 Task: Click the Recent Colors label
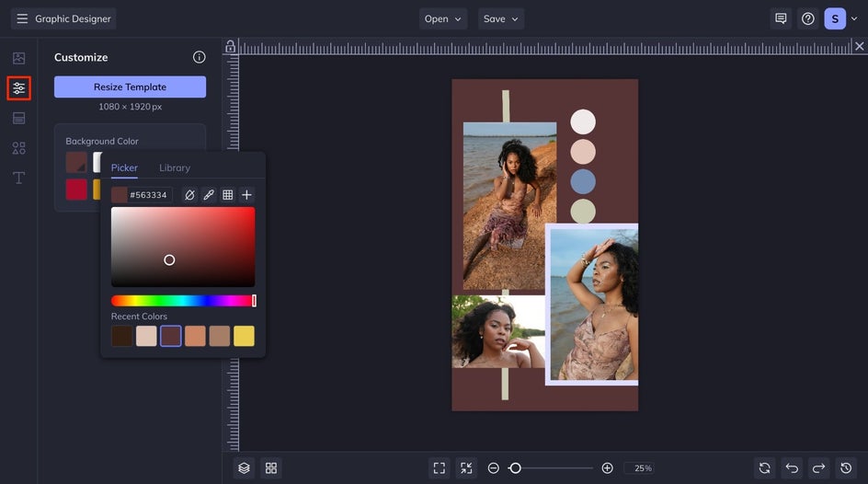click(139, 317)
